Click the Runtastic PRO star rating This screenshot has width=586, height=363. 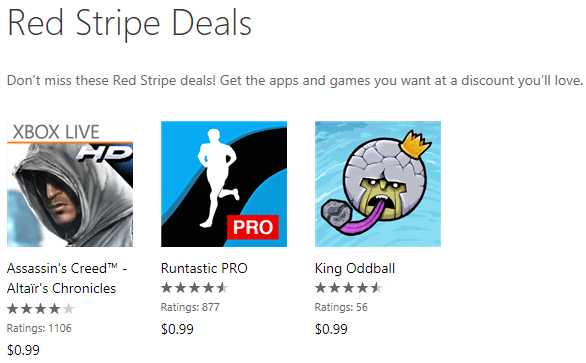click(195, 288)
